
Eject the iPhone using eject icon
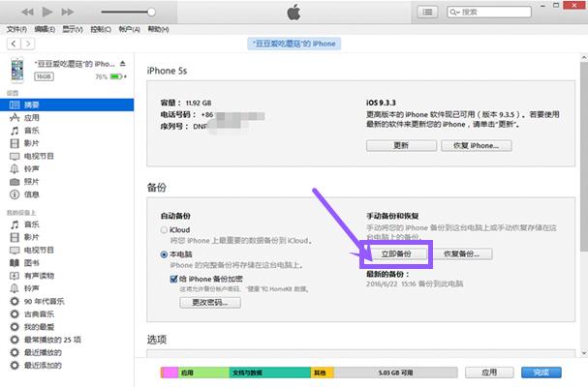[x=123, y=64]
